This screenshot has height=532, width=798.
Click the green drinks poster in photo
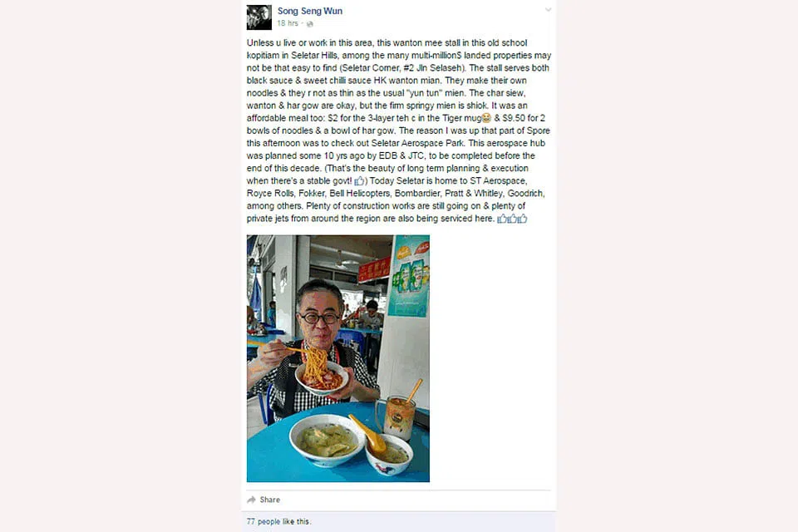coord(409,277)
